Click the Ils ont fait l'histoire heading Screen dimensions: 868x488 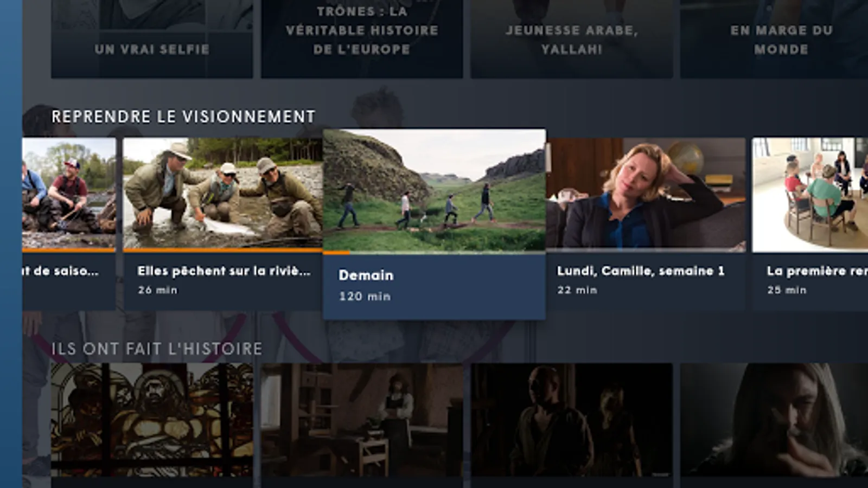(x=157, y=349)
